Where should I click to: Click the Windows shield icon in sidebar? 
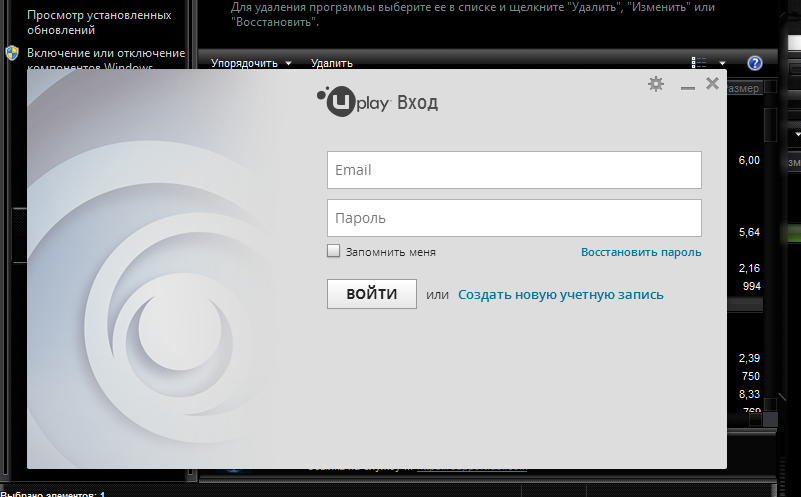(x=12, y=53)
